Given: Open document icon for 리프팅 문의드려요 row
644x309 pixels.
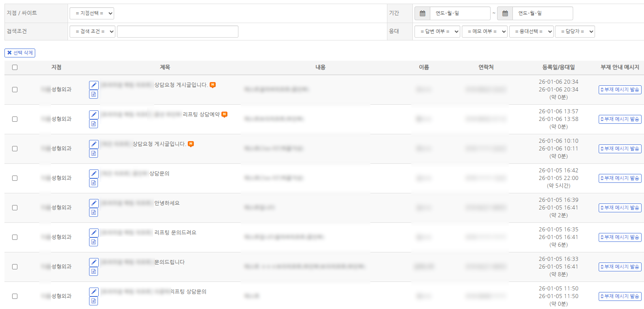Looking at the screenshot, I should point(94,242).
